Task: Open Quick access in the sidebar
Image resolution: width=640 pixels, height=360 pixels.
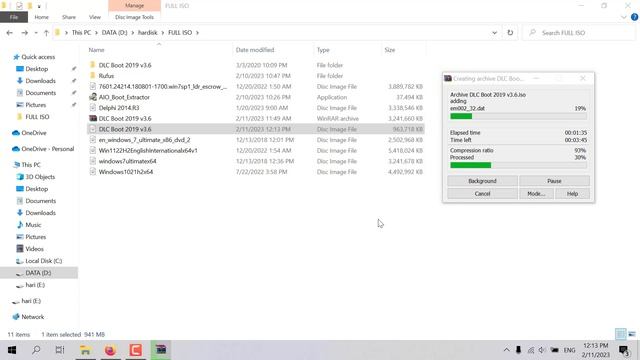Action: [x=38, y=57]
